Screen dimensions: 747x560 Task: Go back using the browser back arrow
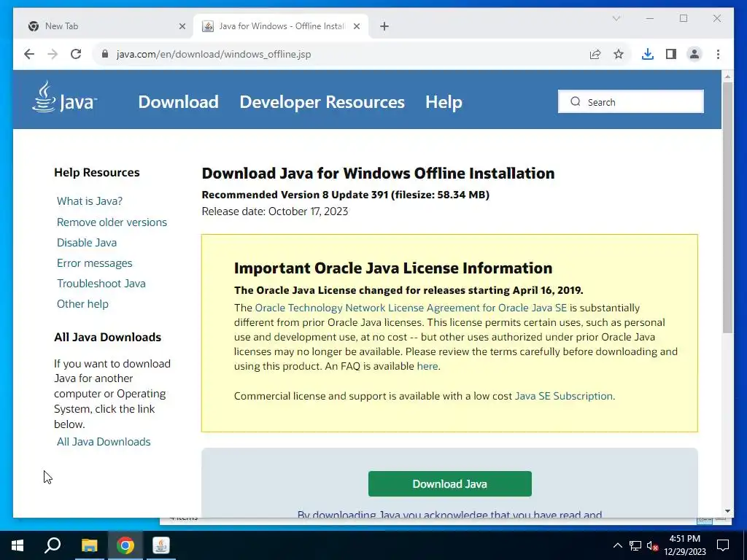tap(29, 54)
